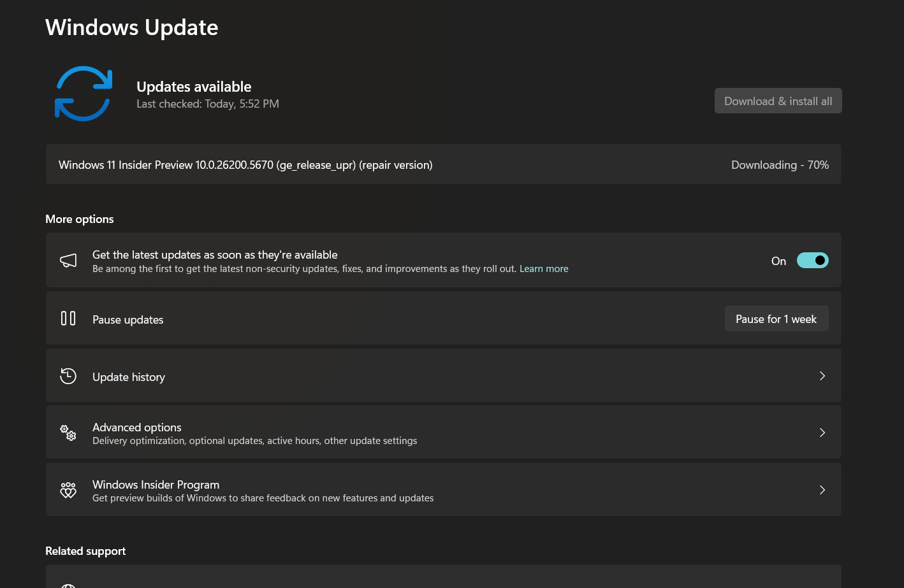Image resolution: width=904 pixels, height=588 pixels.
Task: Click the Last checked: Today, 5:52 PM text
Action: click(x=208, y=104)
